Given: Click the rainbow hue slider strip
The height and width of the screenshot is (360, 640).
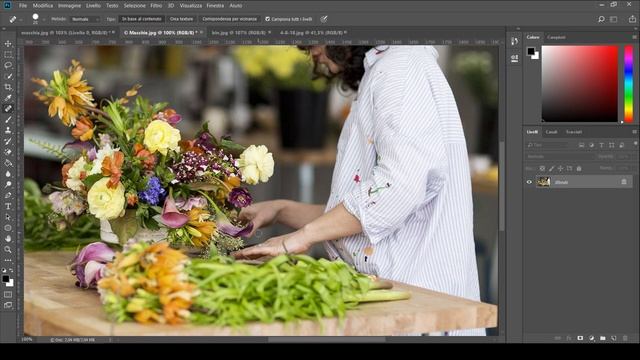Looking at the screenshot, I should [x=629, y=84].
